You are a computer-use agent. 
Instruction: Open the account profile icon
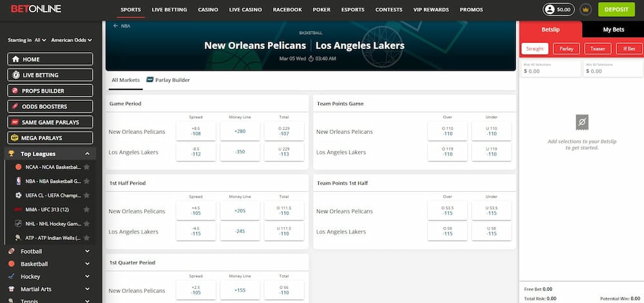point(549,10)
